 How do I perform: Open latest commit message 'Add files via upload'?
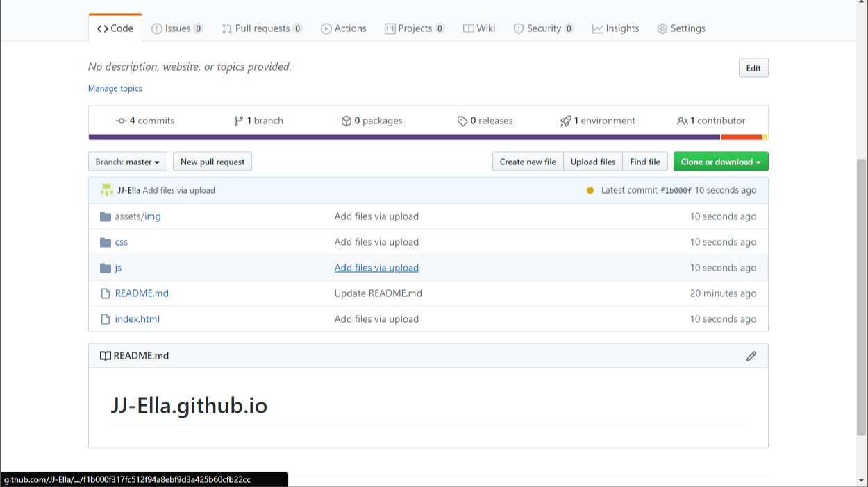[x=179, y=190]
